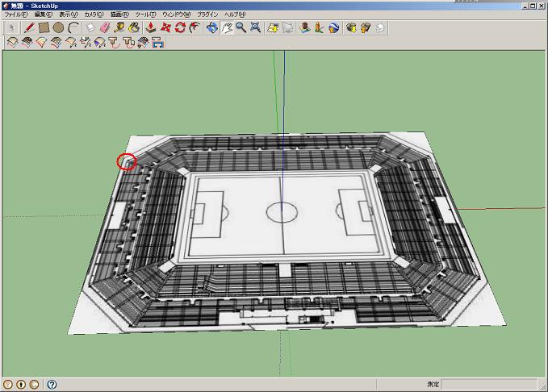Choose the Rotate tool
548x392 pixels.
click(180, 27)
